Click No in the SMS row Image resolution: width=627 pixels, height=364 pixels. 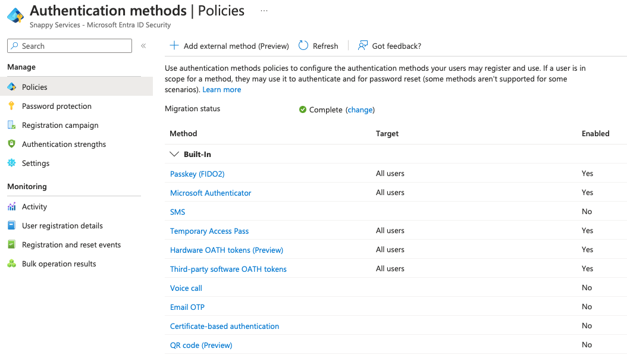point(587,212)
